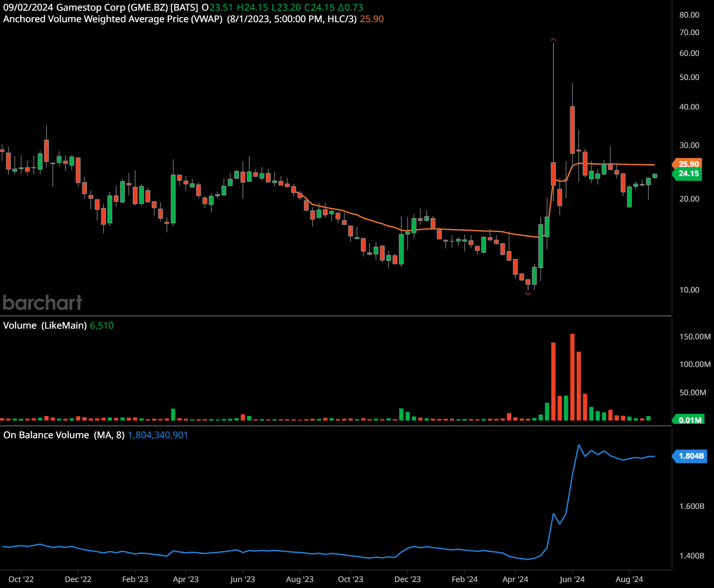Click the Dec '22 date label
Screen dimensions: 714x588
click(78, 579)
